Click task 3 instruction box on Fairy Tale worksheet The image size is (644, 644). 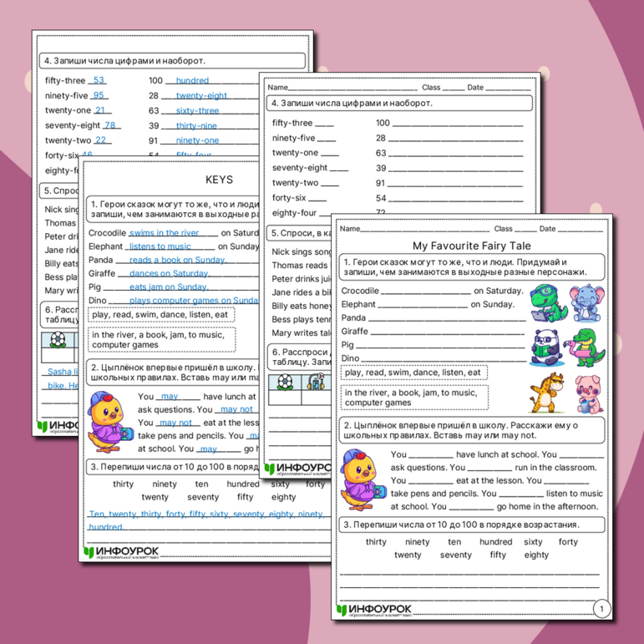472,525
